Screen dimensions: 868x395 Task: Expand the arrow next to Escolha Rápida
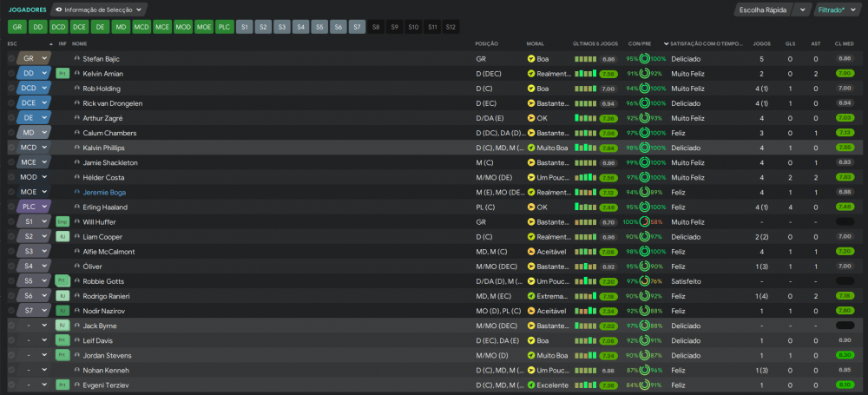802,10
